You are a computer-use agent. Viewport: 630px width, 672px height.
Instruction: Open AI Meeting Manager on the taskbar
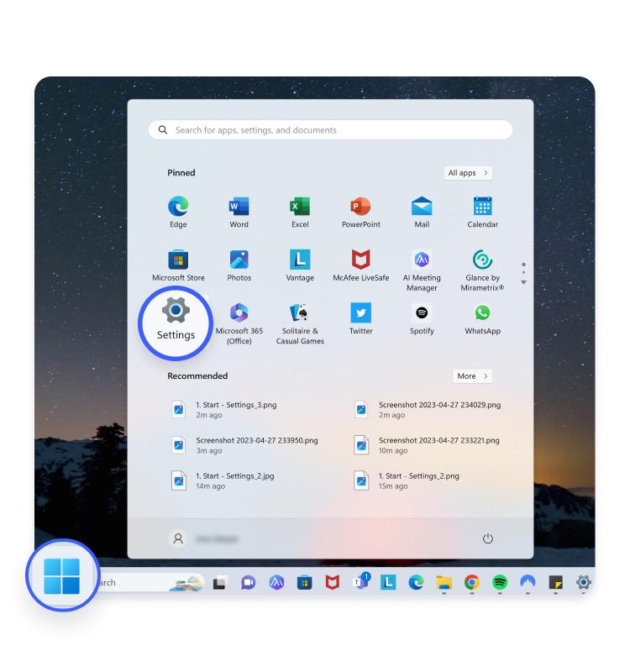tap(276, 583)
